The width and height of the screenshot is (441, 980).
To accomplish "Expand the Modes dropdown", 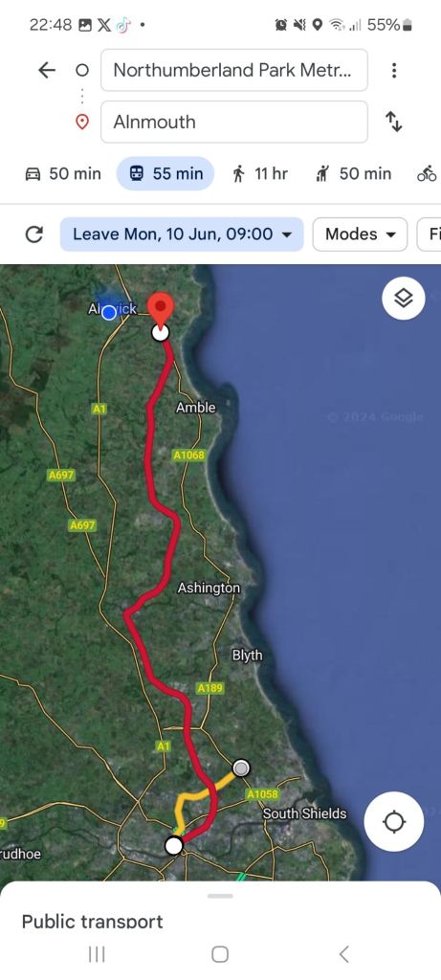I will [x=361, y=234].
